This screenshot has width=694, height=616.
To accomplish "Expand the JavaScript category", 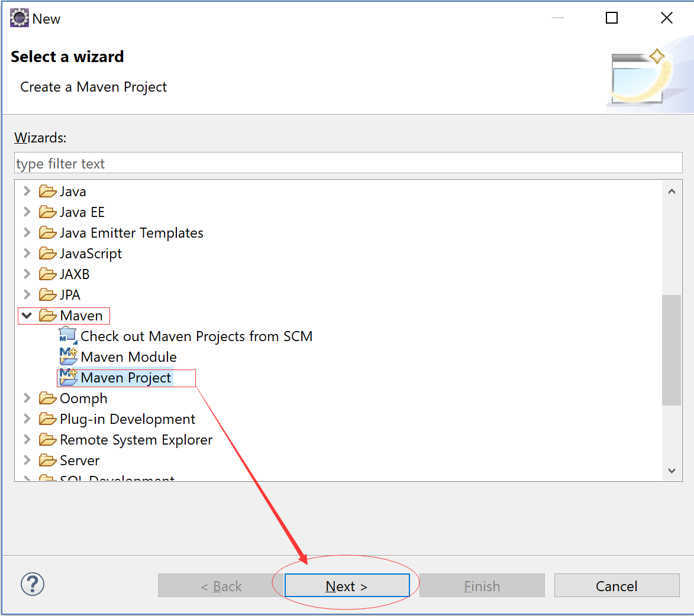I will pos(27,254).
